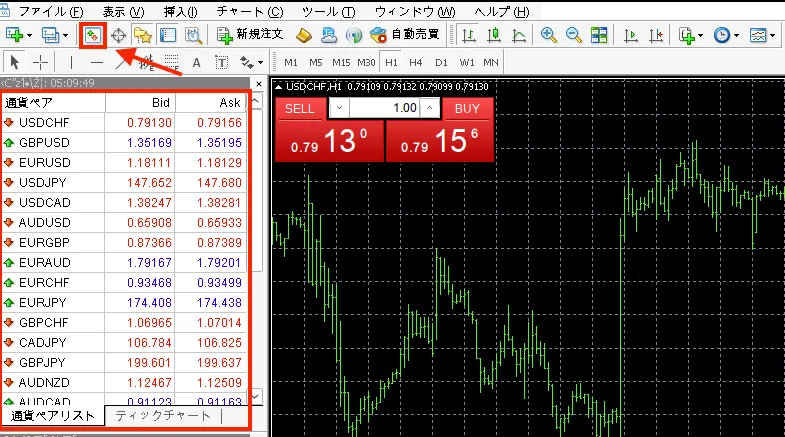The width and height of the screenshot is (785, 437).
Task: Click the Data Window crosshair-circle icon
Action: (x=119, y=35)
